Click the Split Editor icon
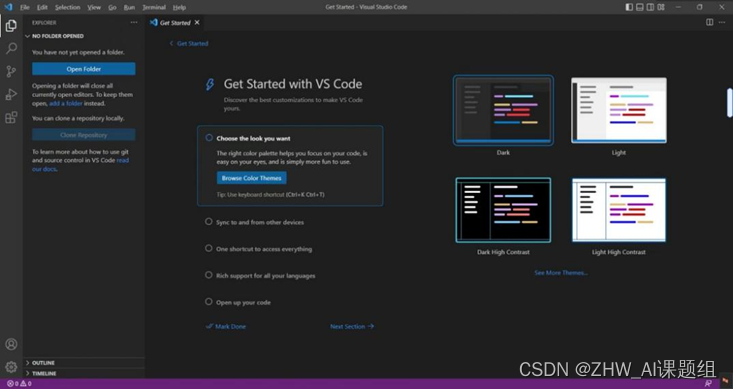 [x=709, y=22]
